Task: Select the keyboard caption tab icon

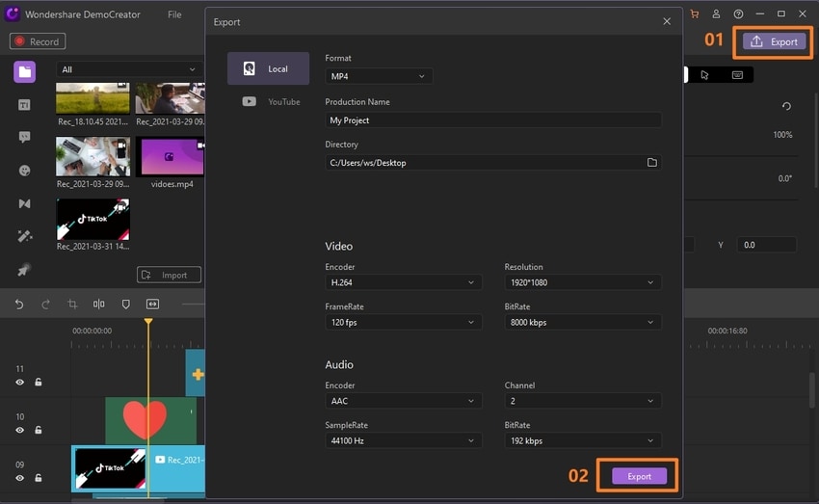Action: tap(737, 75)
